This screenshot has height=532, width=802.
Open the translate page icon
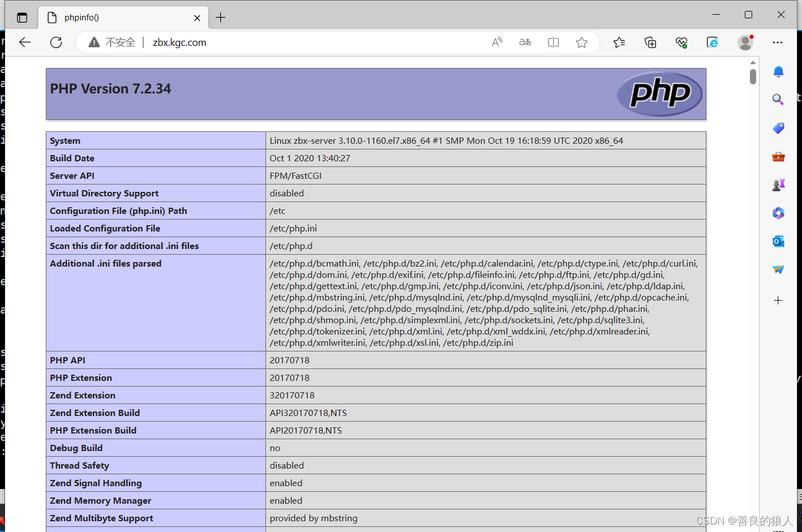(x=525, y=42)
